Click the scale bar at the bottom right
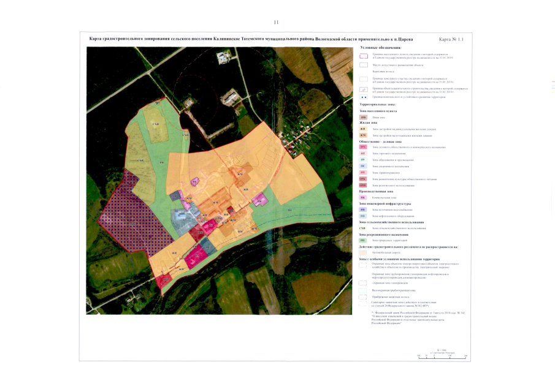555x392 pixels. (x=441, y=355)
